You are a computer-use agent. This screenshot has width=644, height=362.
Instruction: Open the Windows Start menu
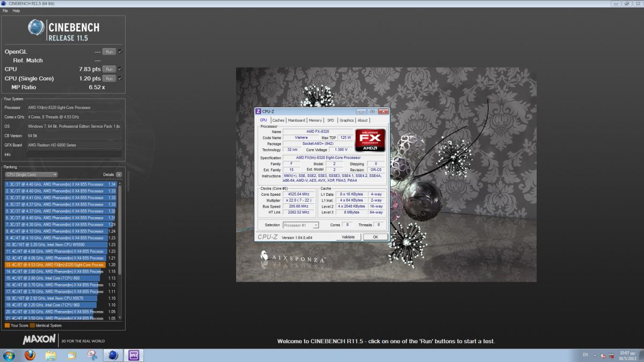point(9,355)
